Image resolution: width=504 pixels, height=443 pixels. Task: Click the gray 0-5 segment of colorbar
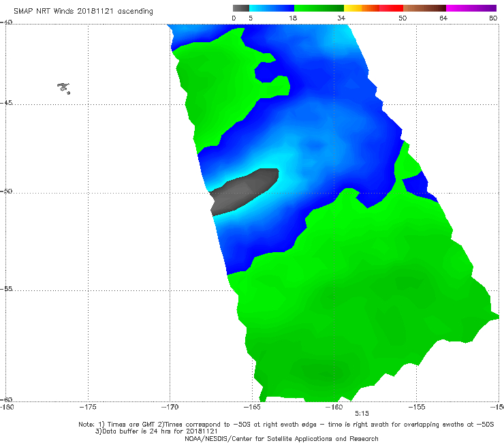pos(241,8)
